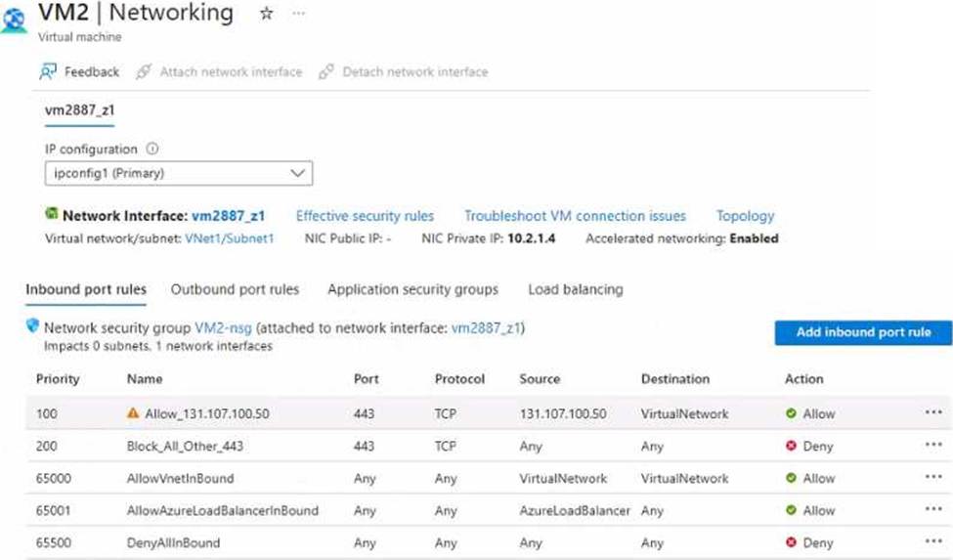Click the VM2 virtual machine icon
The image size is (953, 560).
click(x=15, y=21)
